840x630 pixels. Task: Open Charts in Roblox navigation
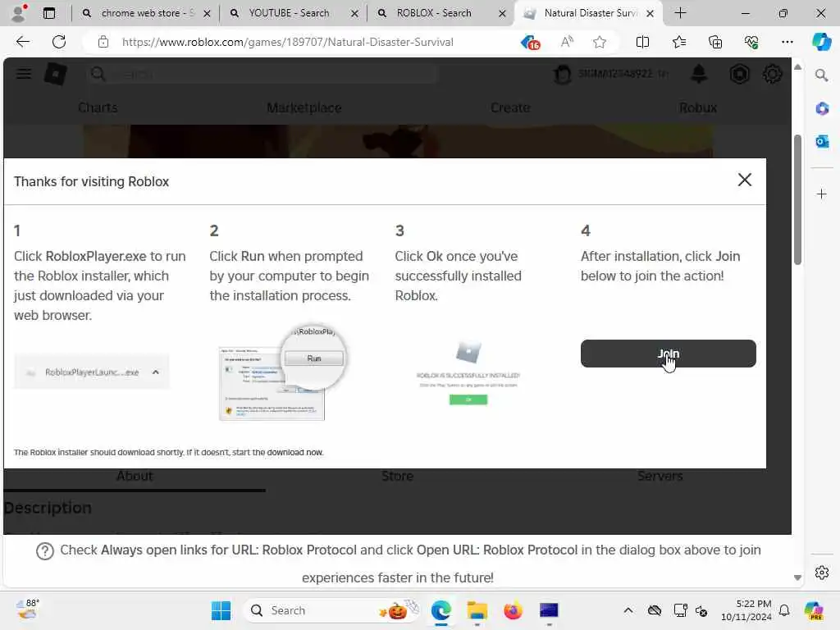click(98, 107)
